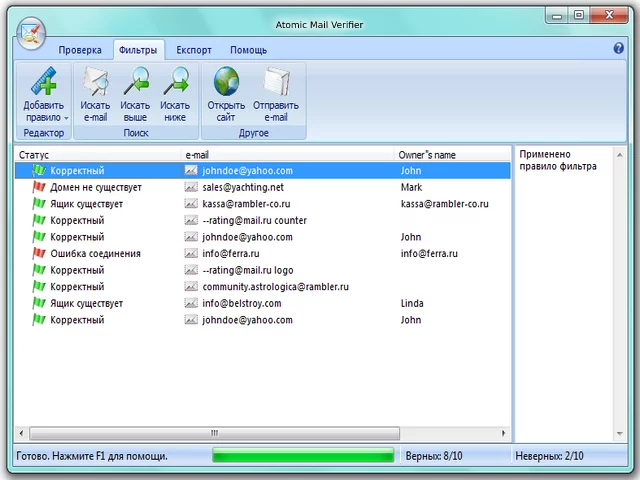This screenshot has width=640, height=480.
Task: Open the Помощь tab
Action: [x=249, y=50]
